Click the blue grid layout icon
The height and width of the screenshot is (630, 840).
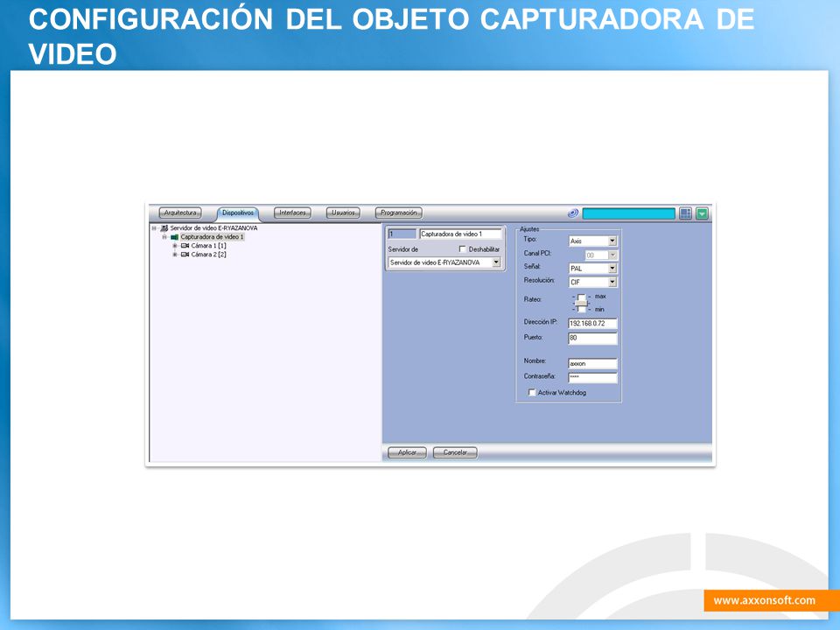point(686,213)
